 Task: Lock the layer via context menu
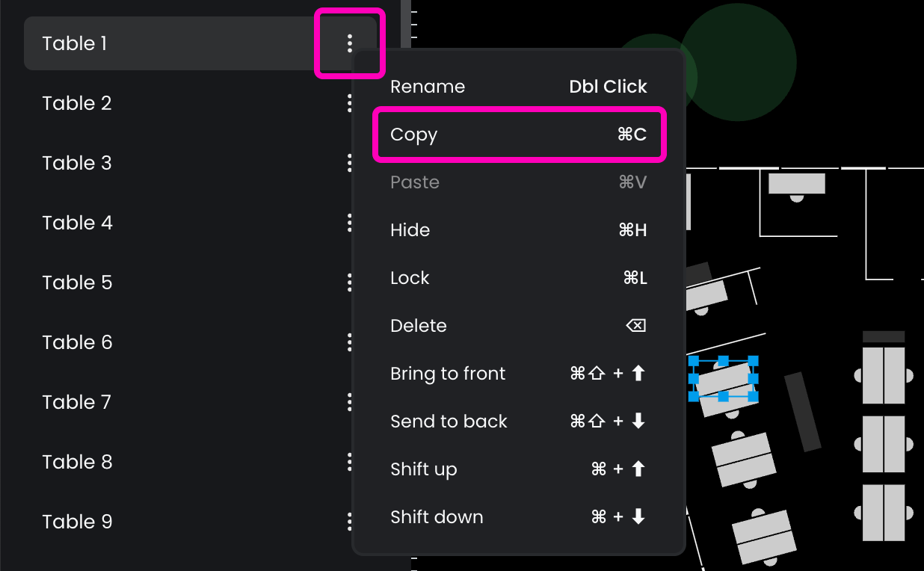(x=519, y=278)
